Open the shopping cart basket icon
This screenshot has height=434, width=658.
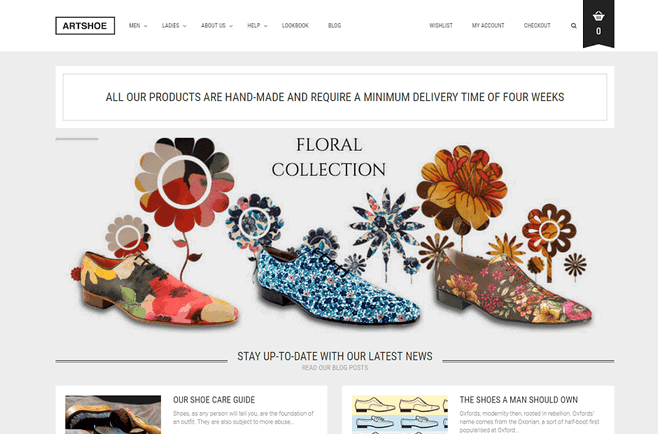coord(598,17)
